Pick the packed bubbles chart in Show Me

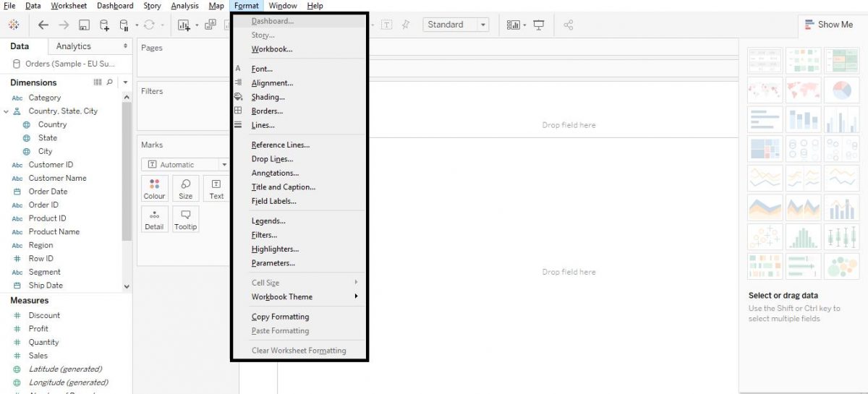click(x=841, y=266)
